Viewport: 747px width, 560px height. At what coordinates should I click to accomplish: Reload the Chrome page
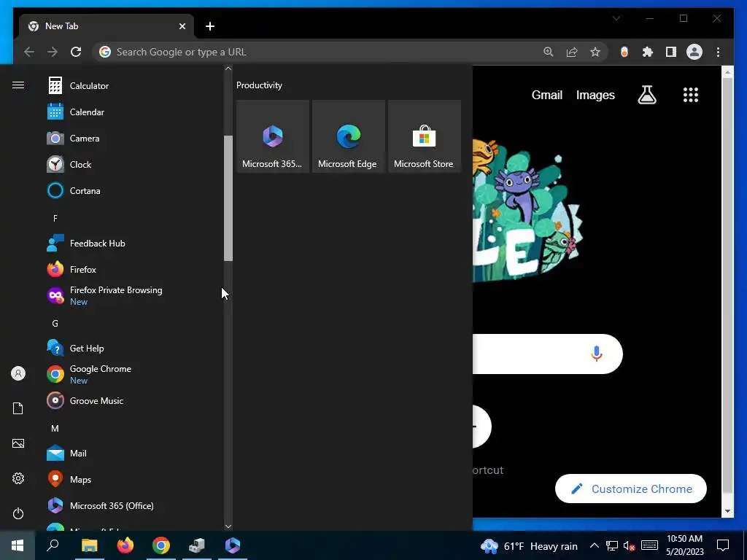pyautogui.click(x=76, y=52)
